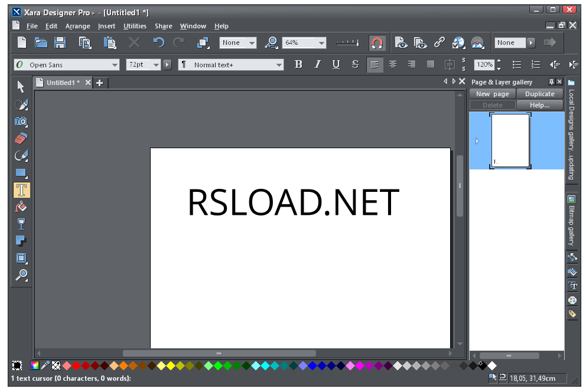Click the Help... button in gallery
The height and width of the screenshot is (392, 586).
tap(540, 105)
